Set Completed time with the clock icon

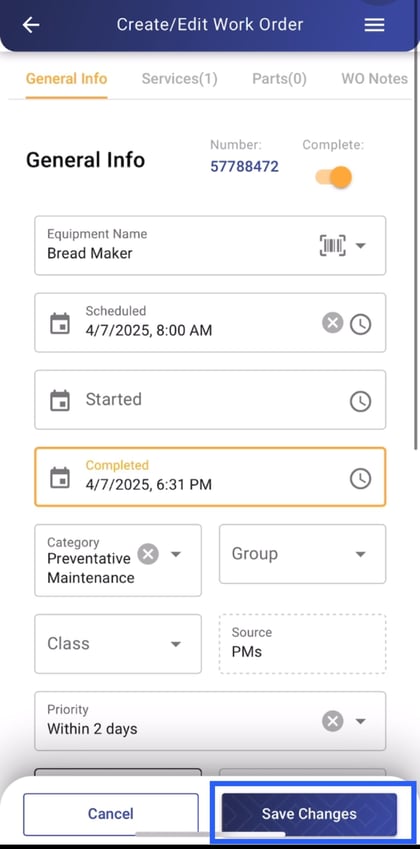click(x=360, y=479)
